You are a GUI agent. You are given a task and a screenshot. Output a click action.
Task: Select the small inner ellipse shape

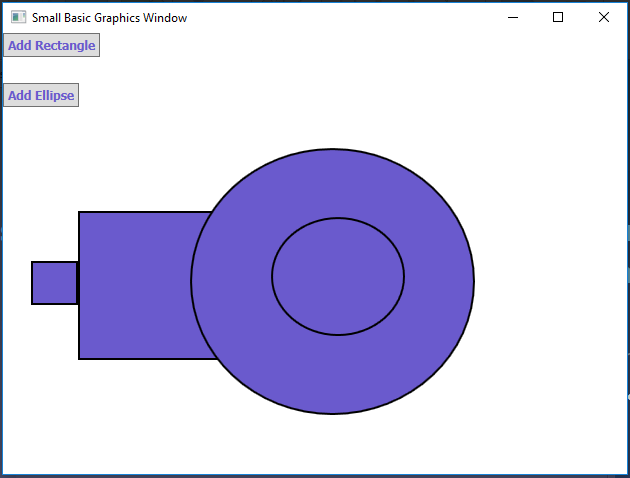point(338,276)
